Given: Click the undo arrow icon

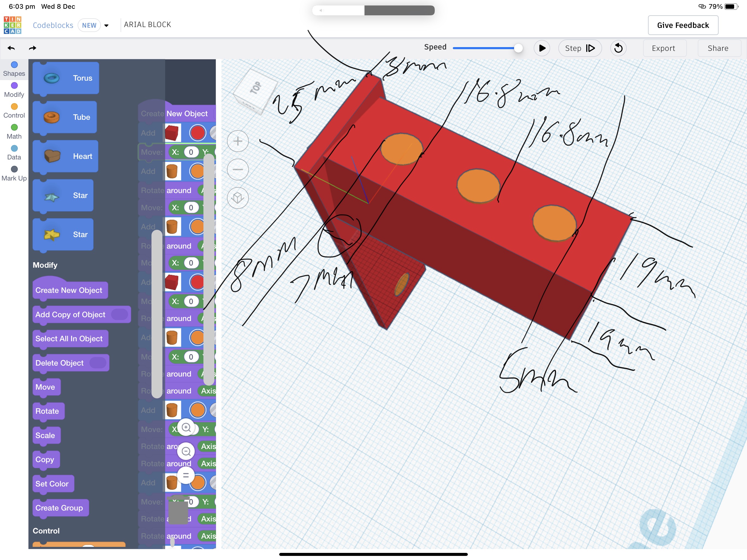Looking at the screenshot, I should coord(11,48).
